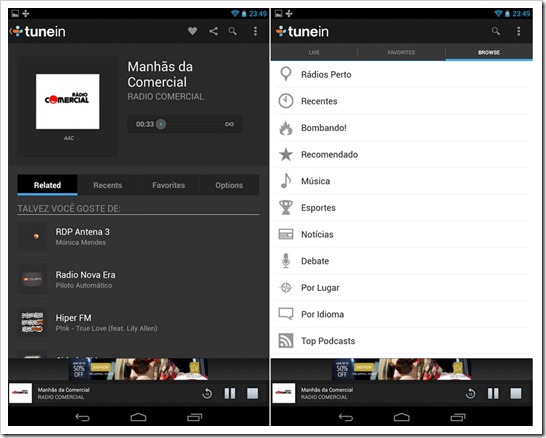Viewport: 546px width, 438px height.
Task: Open Por Lugar category
Action: click(402, 288)
